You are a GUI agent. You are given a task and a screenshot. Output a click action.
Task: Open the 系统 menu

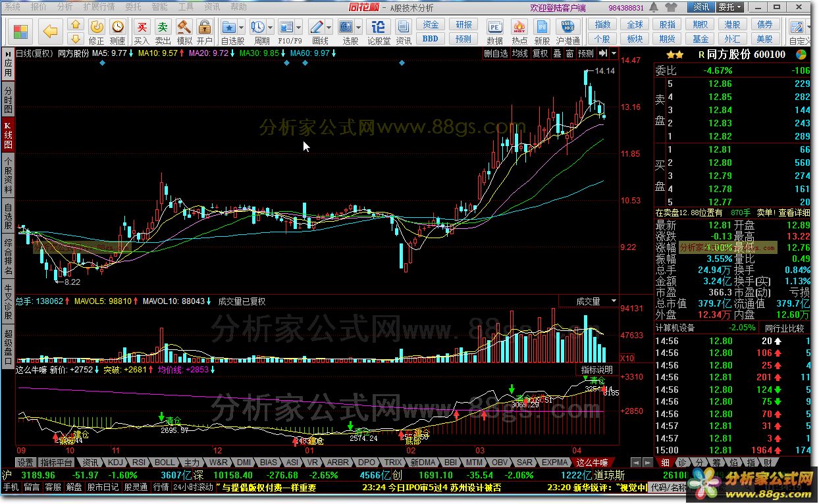click(13, 7)
